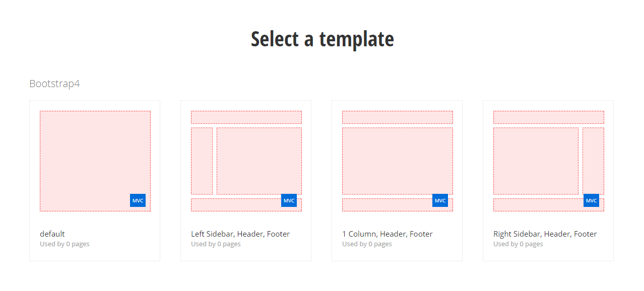Click Used by 0 pages under default
This screenshot has width=644, height=291.
click(x=65, y=244)
